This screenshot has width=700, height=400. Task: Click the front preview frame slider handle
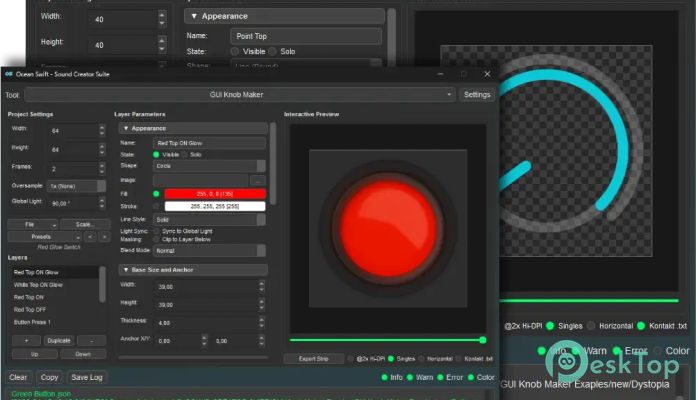coord(483,340)
